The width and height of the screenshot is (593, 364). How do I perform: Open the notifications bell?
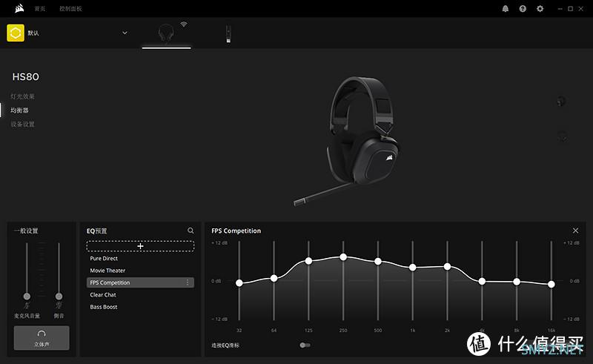coord(506,9)
